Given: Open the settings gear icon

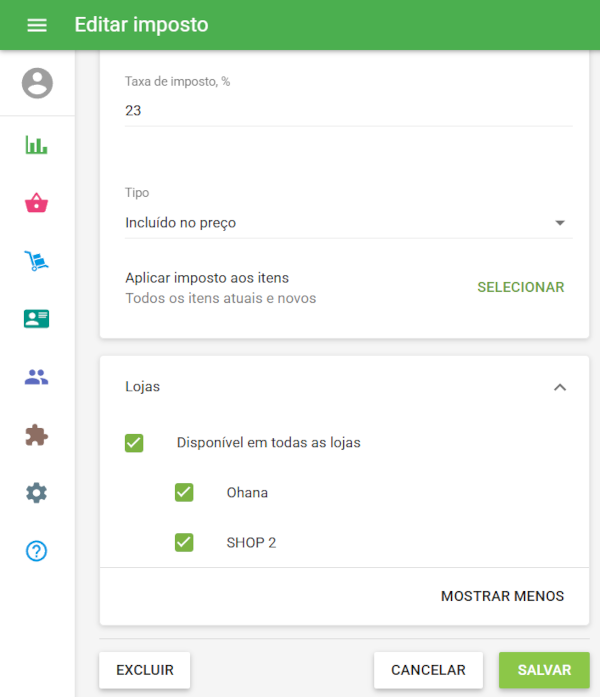Looking at the screenshot, I should pos(37,493).
